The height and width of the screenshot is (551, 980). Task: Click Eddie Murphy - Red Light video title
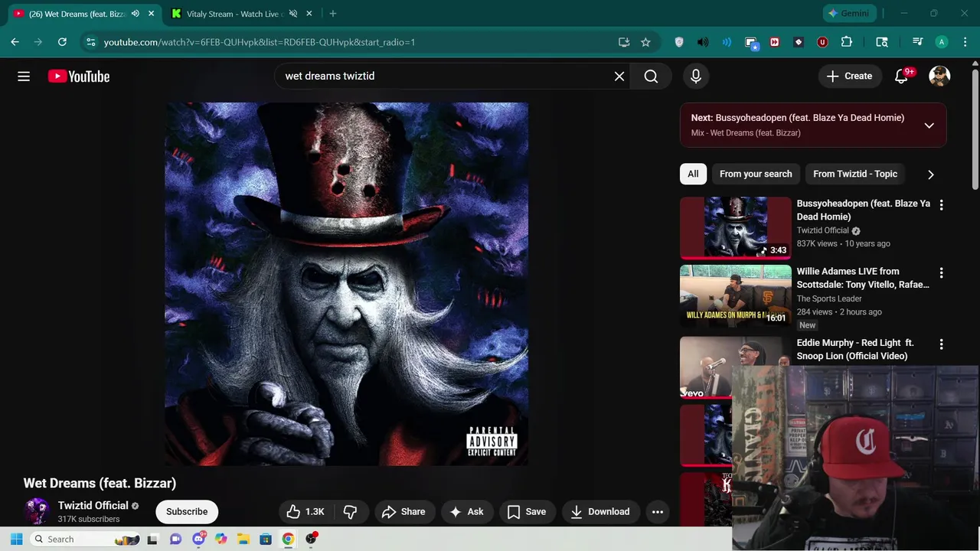coord(855,350)
